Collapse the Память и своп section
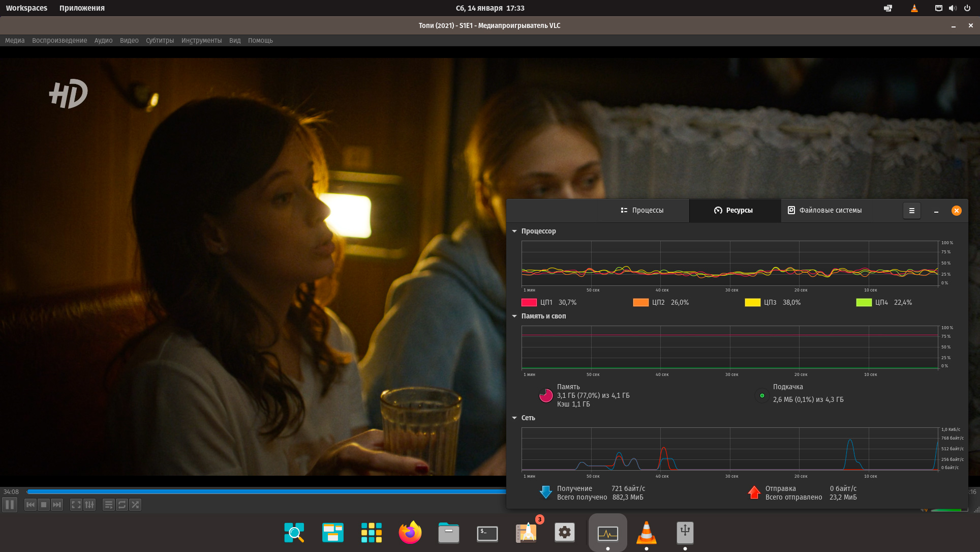 (x=514, y=316)
